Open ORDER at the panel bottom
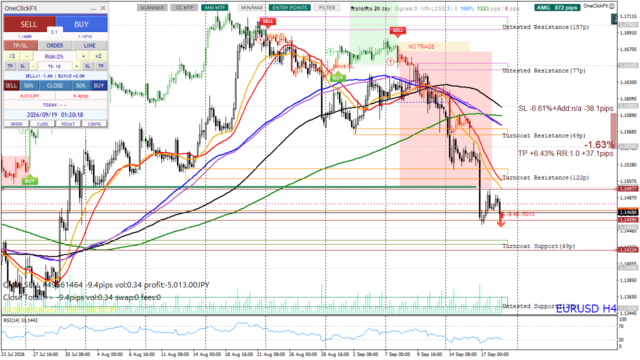 pos(16,124)
